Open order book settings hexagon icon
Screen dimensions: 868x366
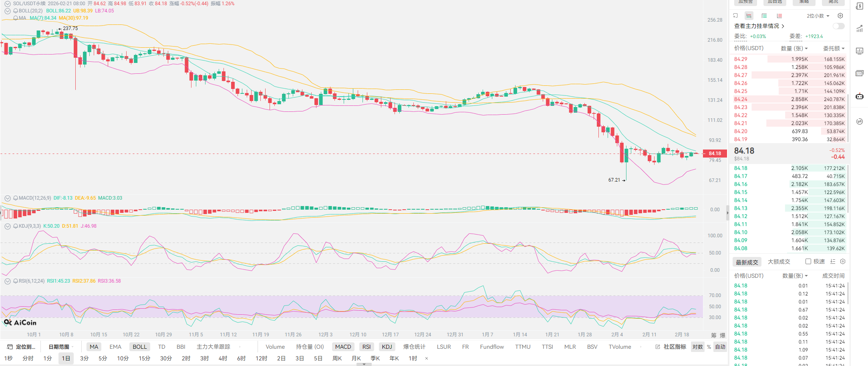pos(840,16)
